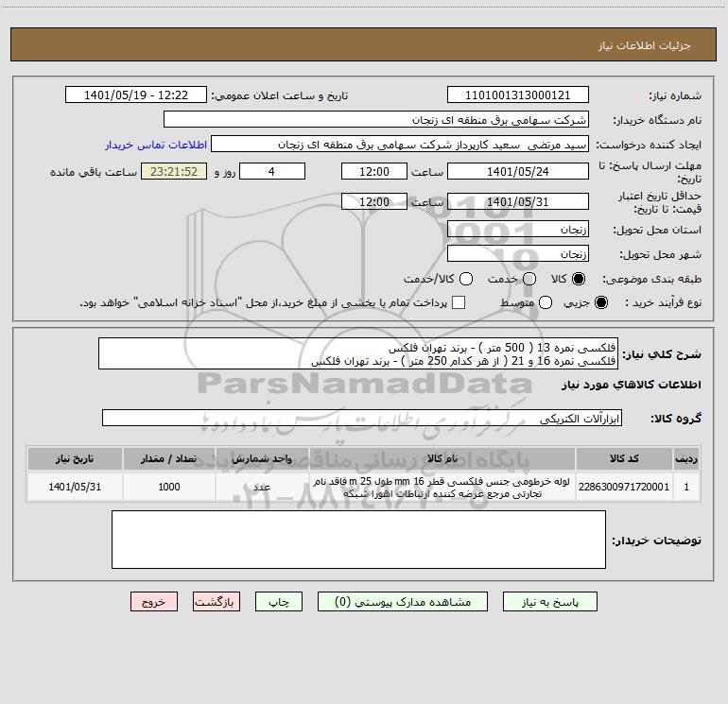Click the delivery province field زنجان
The image size is (728, 704).
click(x=518, y=229)
